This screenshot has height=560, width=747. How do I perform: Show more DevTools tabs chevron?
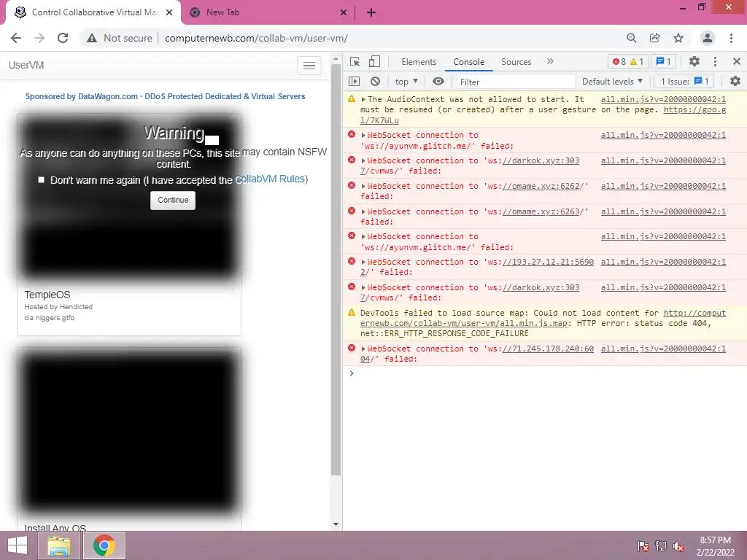(x=550, y=61)
